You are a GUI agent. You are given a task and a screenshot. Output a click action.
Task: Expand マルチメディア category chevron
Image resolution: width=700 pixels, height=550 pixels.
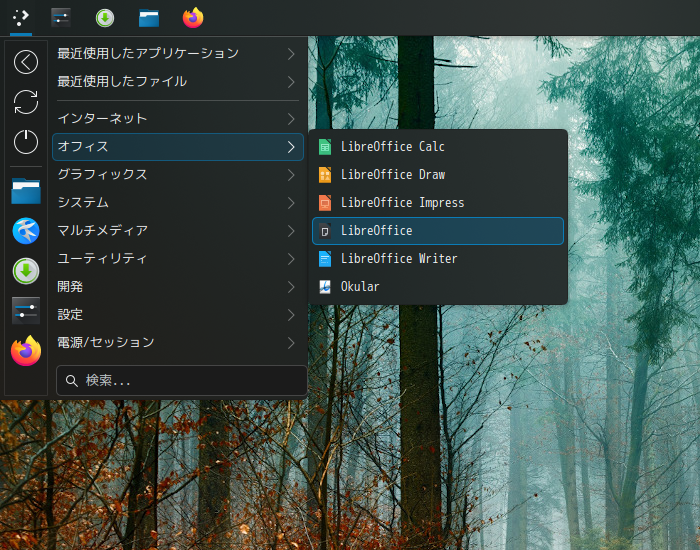[x=291, y=231]
